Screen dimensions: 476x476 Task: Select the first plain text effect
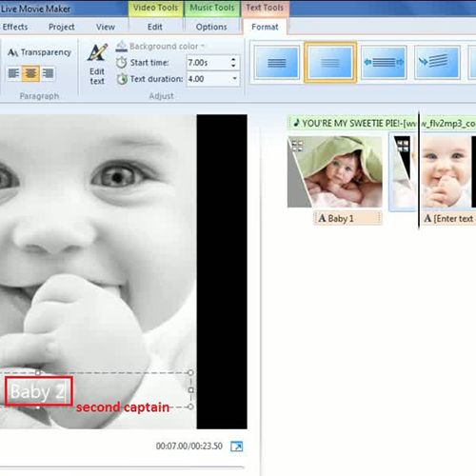[x=277, y=63]
